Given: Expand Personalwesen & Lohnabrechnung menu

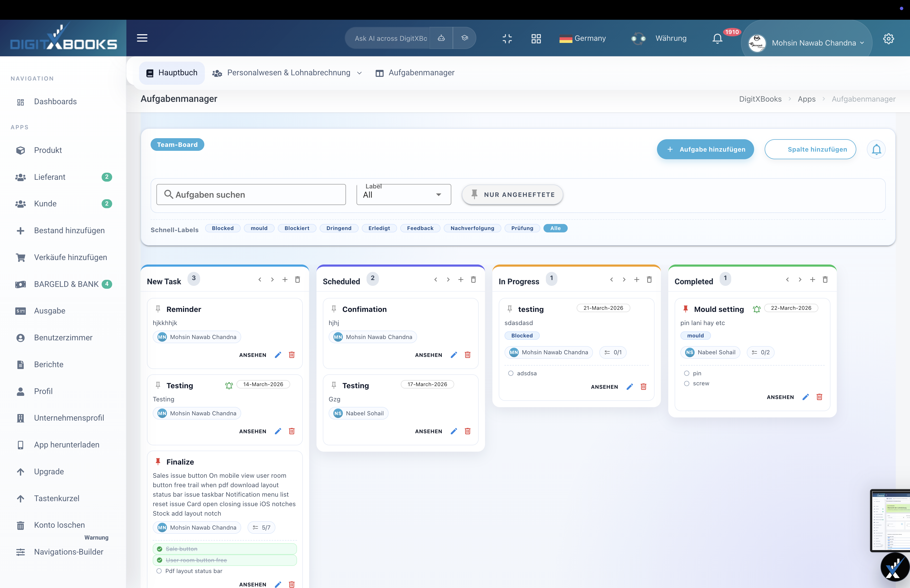Looking at the screenshot, I should 289,73.
